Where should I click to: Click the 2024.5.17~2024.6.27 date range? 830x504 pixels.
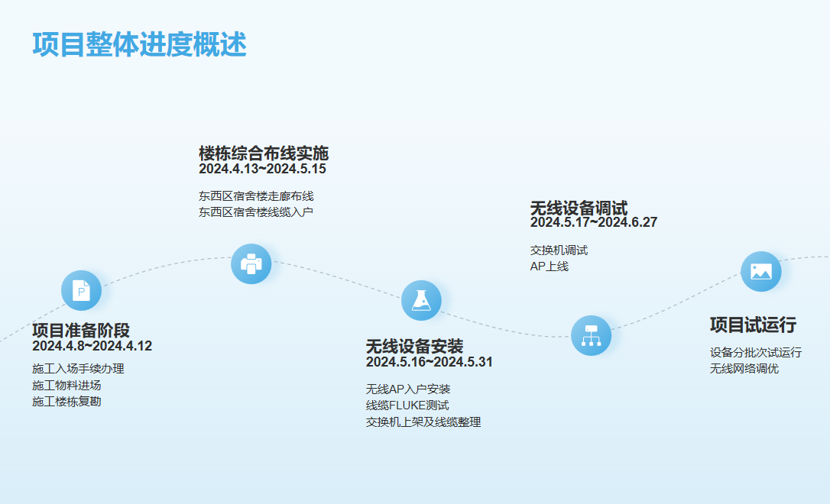tap(593, 222)
